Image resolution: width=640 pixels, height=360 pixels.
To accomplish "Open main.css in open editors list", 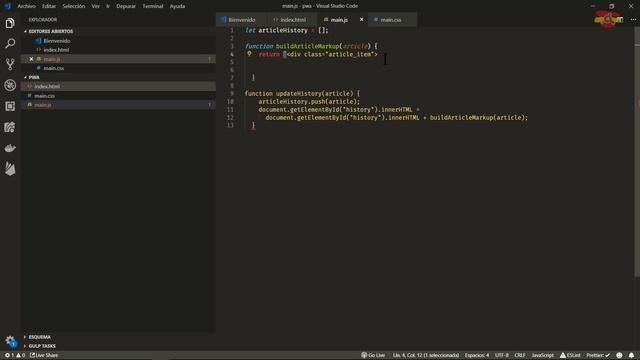I will tap(53, 68).
